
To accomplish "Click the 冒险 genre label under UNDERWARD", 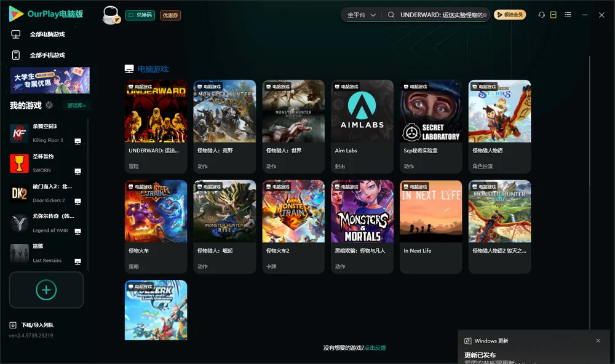I will point(133,166).
